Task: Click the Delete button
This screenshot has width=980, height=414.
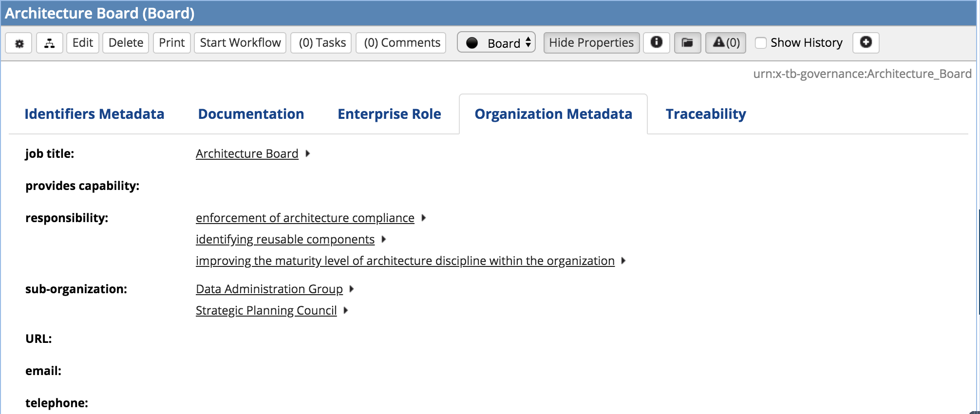Action: coord(126,43)
